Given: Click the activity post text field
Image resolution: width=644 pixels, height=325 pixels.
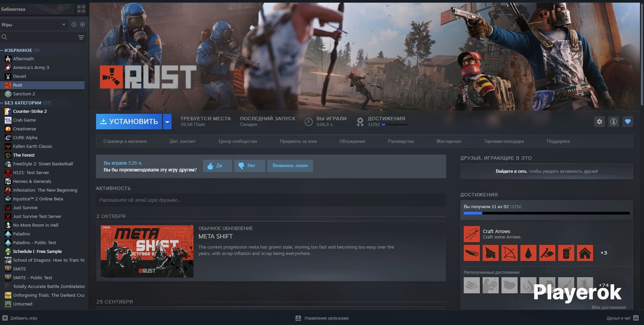Looking at the screenshot, I should point(271,200).
